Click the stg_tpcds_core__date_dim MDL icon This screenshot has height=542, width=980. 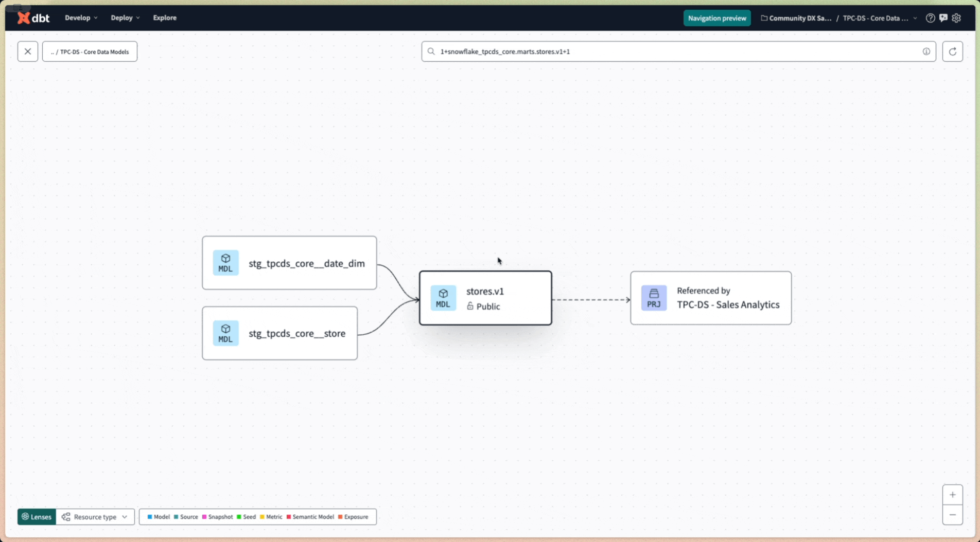pos(225,263)
